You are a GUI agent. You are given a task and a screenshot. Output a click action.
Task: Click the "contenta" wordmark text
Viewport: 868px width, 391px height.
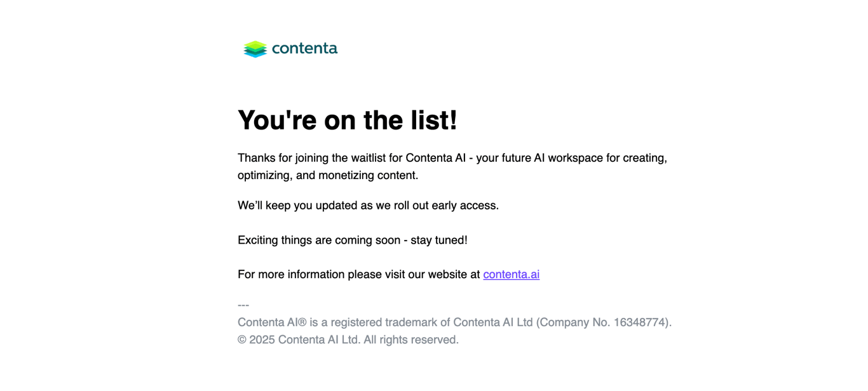(304, 48)
